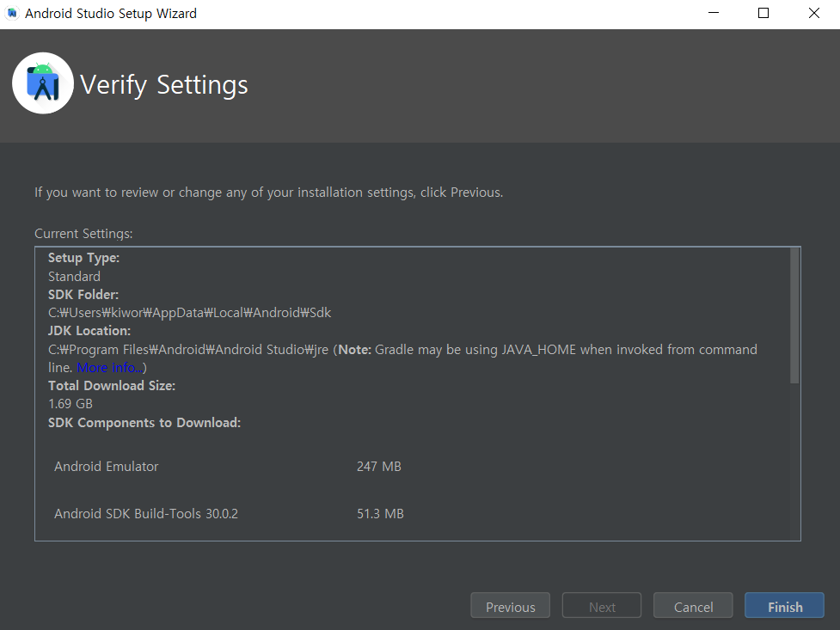This screenshot has width=840, height=630.
Task: Click the Verify Settings title
Action: 164,84
